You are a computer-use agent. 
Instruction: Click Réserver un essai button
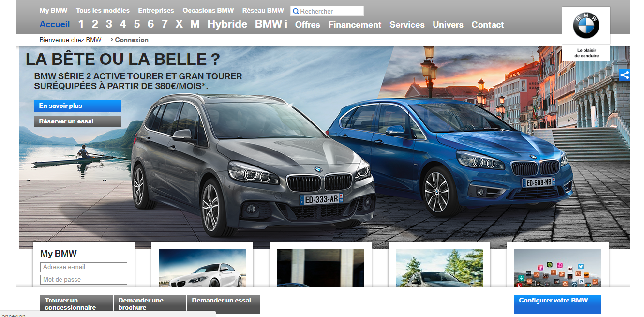[78, 121]
